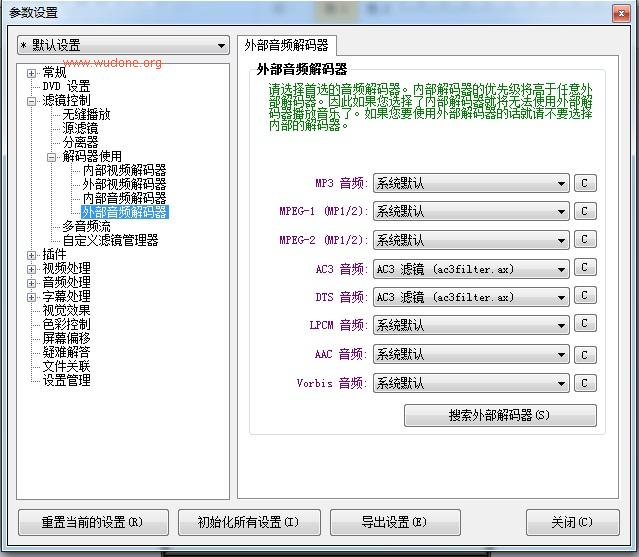Click the 关闭(C) button

[573, 522]
